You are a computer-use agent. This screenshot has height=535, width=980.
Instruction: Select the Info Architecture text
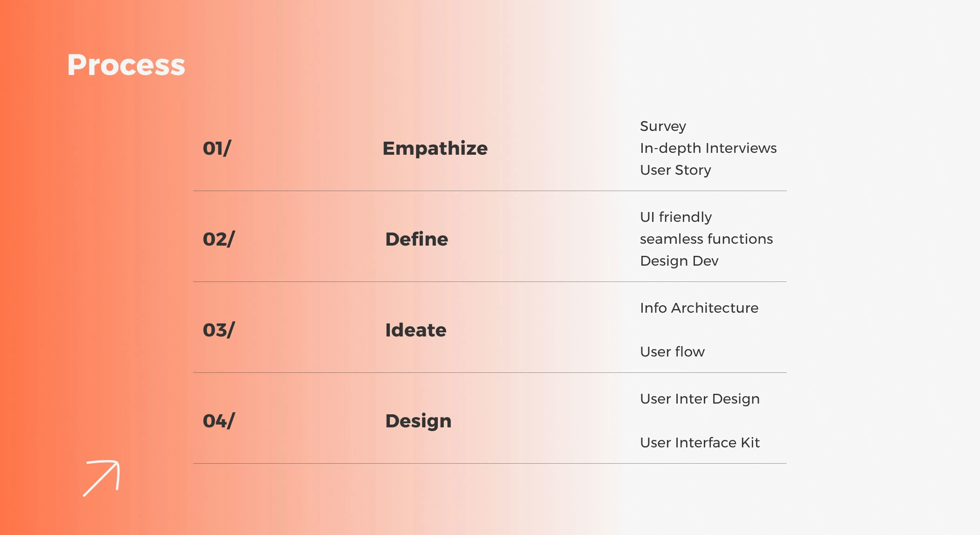[x=699, y=308]
